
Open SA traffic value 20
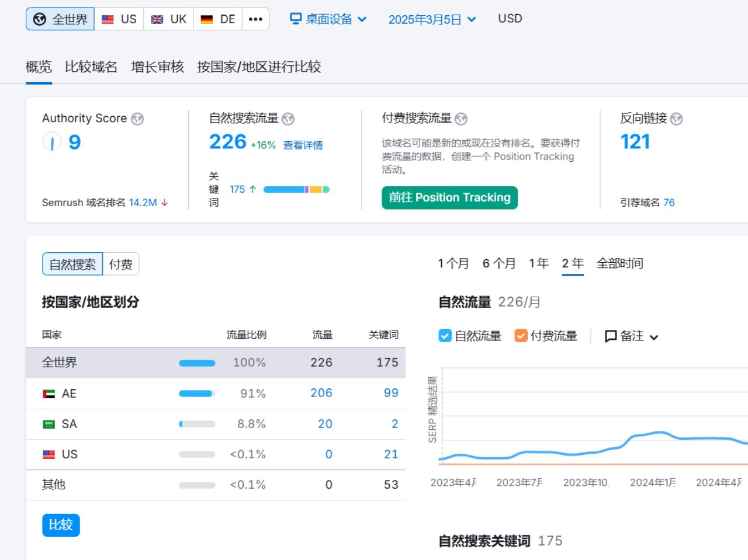tap(325, 424)
